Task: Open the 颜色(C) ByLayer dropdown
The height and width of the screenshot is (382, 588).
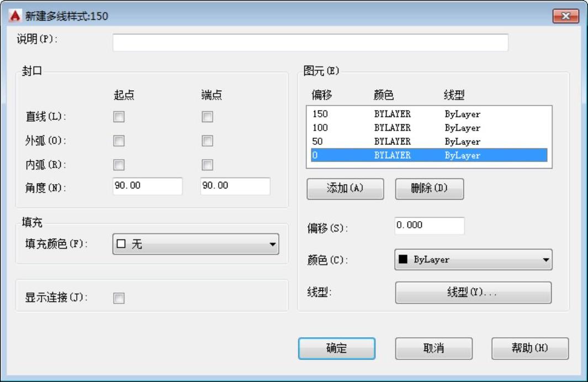Action: pyautogui.click(x=473, y=259)
